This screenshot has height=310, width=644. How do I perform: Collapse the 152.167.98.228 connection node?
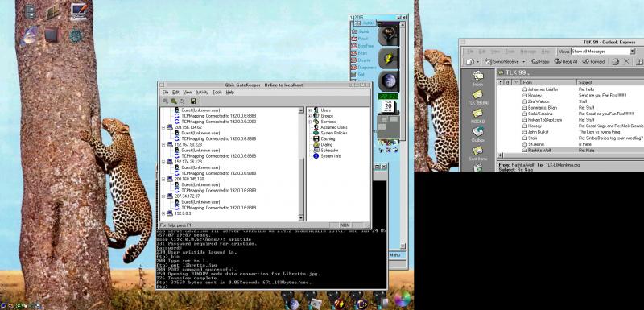(163, 145)
